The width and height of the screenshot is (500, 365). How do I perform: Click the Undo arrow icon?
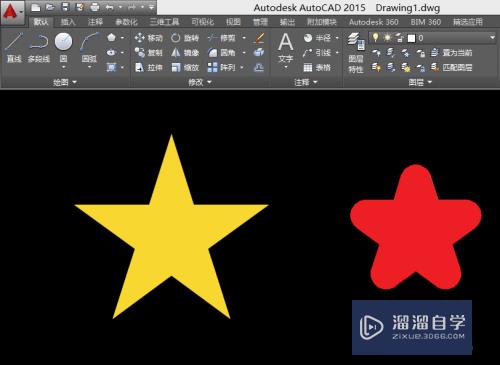109,7
